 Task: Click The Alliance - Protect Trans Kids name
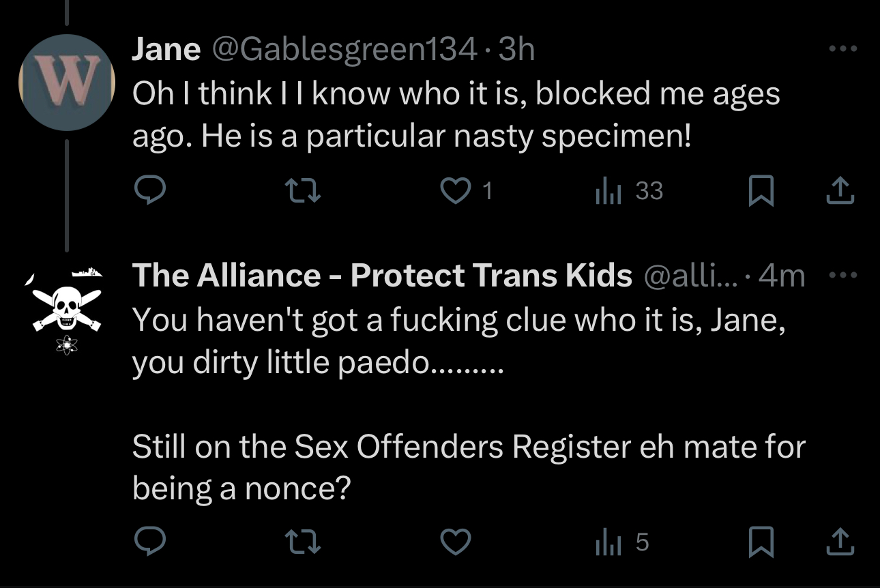click(382, 276)
